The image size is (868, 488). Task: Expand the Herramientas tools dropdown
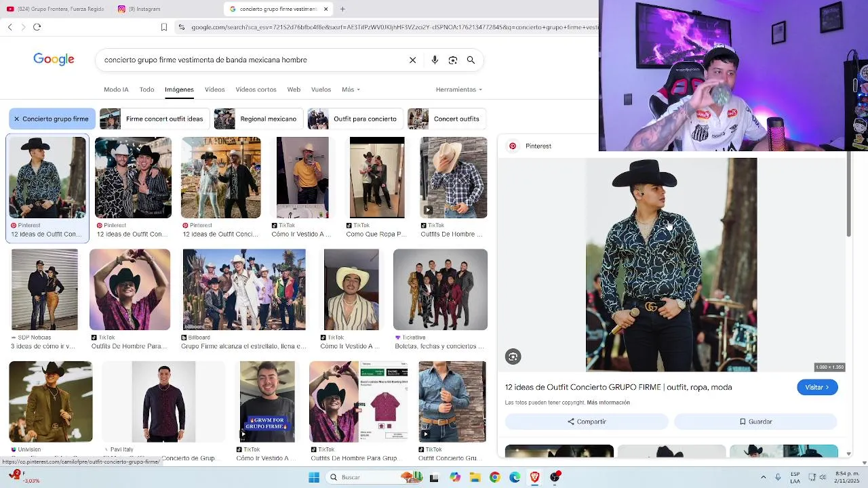coord(459,89)
